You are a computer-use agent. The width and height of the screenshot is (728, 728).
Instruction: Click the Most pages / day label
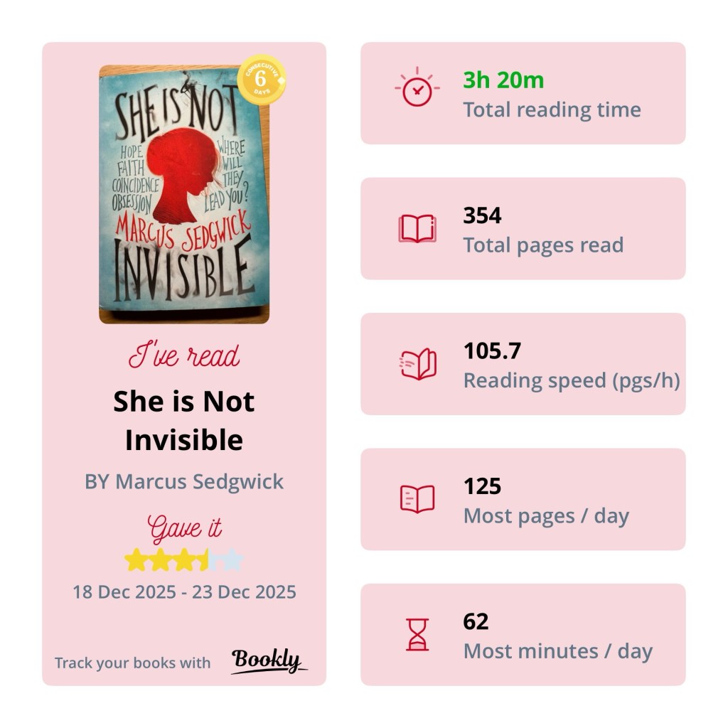[x=546, y=516]
